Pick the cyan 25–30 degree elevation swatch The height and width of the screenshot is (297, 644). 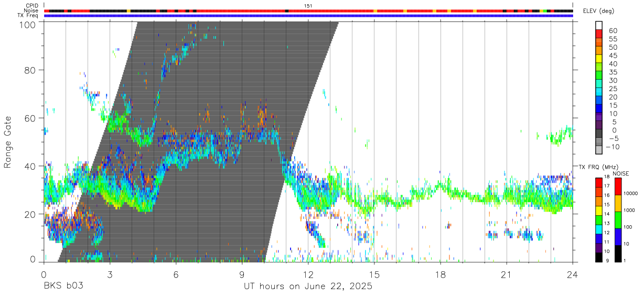(599, 84)
